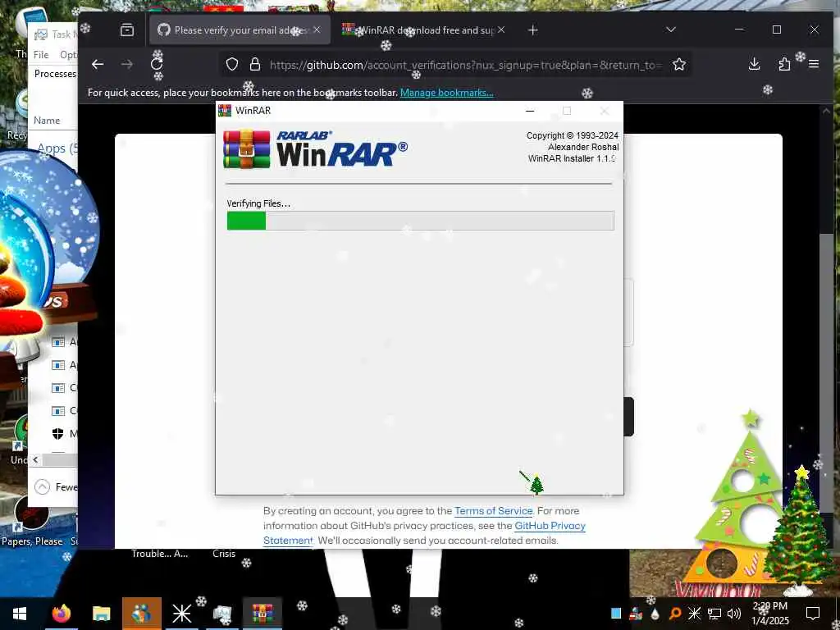Click the Name column header in Task Manager
The height and width of the screenshot is (630, 840).
[47, 121]
